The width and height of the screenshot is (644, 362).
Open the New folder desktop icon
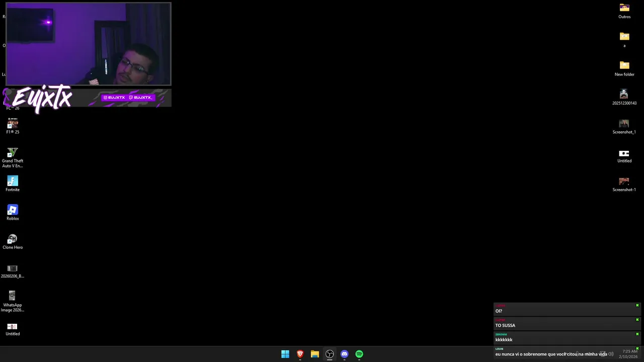point(624,68)
